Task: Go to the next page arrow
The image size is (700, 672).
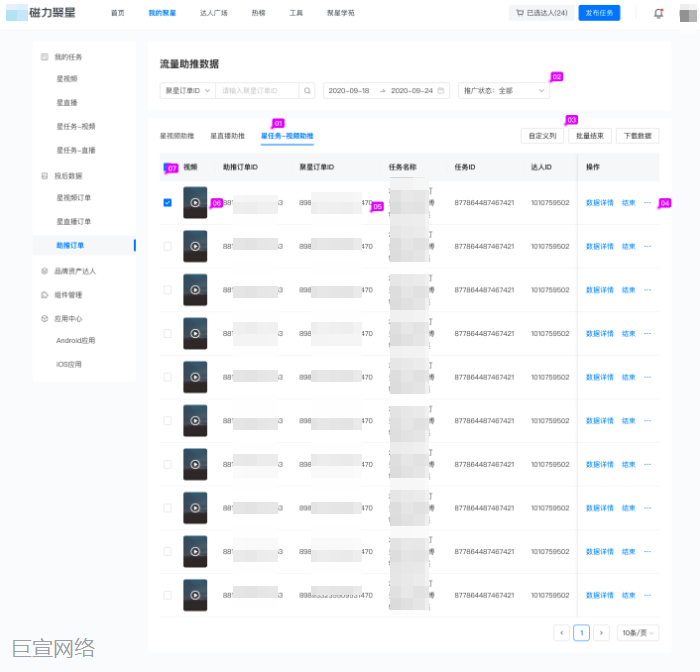Action: coord(601,633)
